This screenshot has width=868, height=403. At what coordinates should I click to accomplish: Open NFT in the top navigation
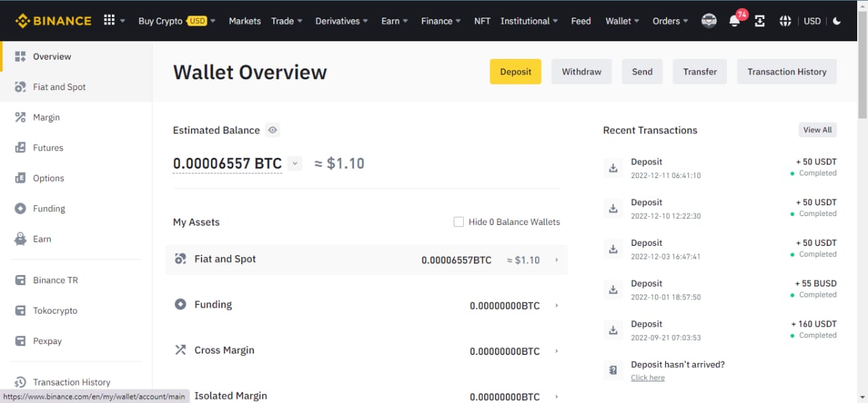[482, 21]
